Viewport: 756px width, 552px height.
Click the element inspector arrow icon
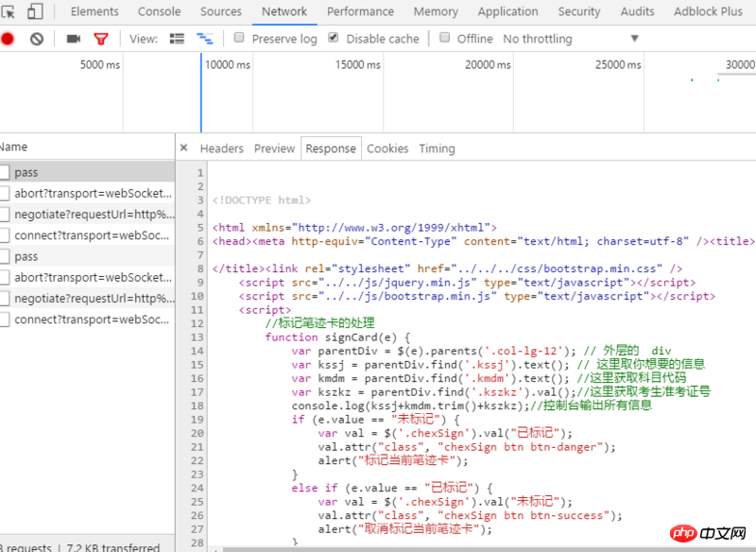tap(9, 12)
